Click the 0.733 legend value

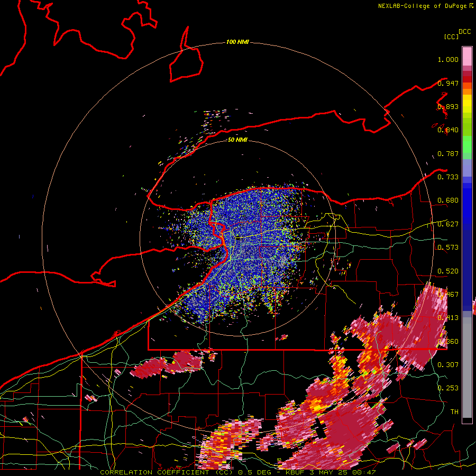pyautogui.click(x=448, y=177)
